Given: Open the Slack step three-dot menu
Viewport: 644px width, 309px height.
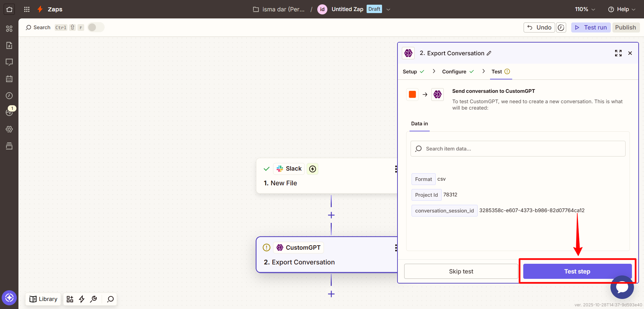Looking at the screenshot, I should (396, 169).
